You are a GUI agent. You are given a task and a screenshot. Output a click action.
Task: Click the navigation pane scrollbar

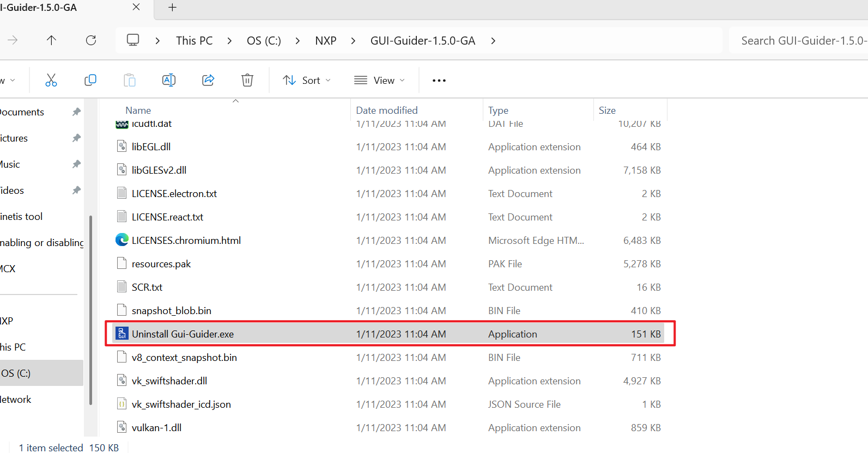pyautogui.click(x=90, y=310)
